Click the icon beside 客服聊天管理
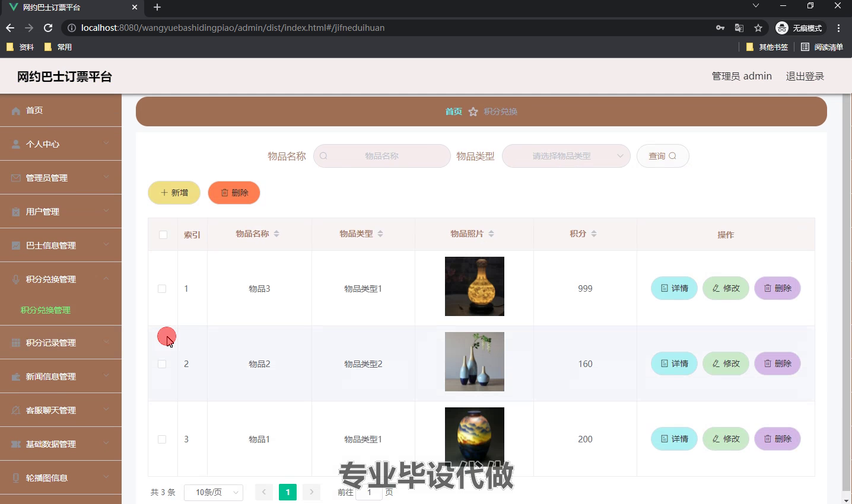Image resolution: width=852 pixels, height=504 pixels. [16, 410]
